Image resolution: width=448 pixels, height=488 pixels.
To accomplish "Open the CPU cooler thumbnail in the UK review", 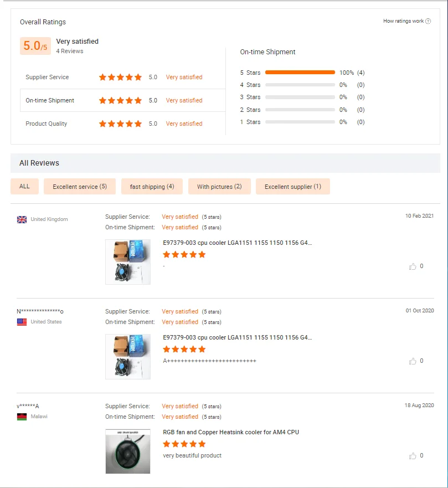I will click(128, 262).
